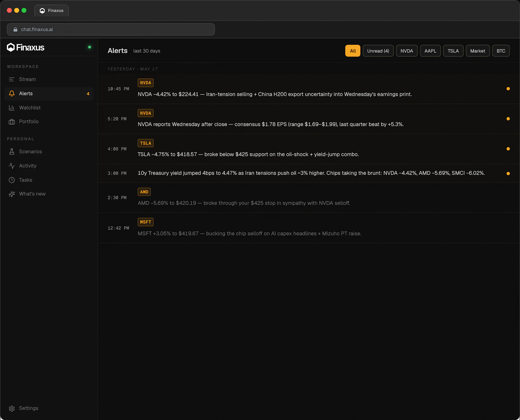This screenshot has width=520, height=420.
Task: Click the green status dot near logo
Action: (89, 47)
